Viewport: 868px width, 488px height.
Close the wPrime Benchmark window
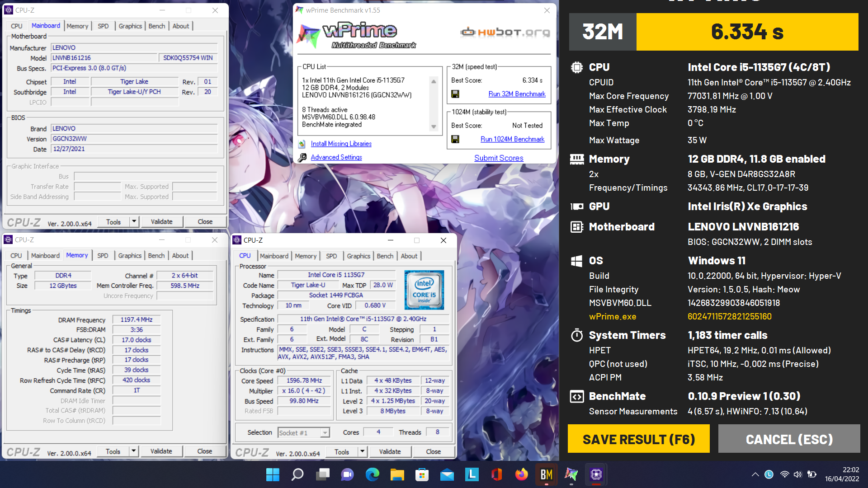pos(547,10)
